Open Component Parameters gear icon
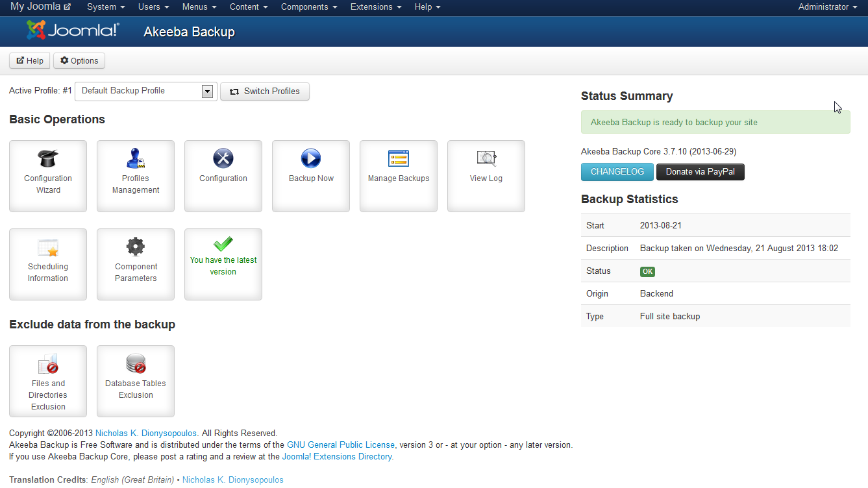This screenshot has height=488, width=868. pyautogui.click(x=136, y=247)
